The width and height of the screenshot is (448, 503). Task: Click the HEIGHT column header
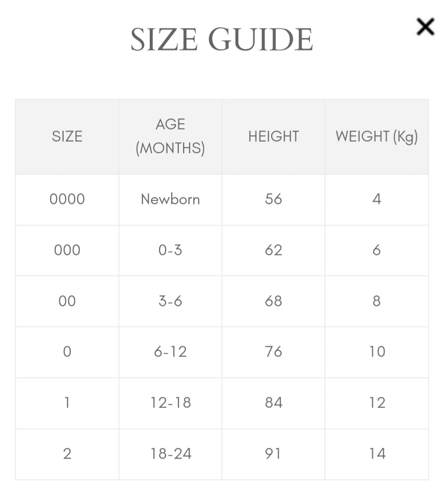[273, 136]
